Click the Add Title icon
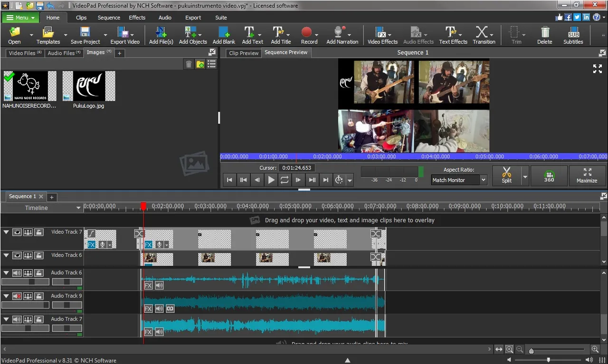 (278, 32)
